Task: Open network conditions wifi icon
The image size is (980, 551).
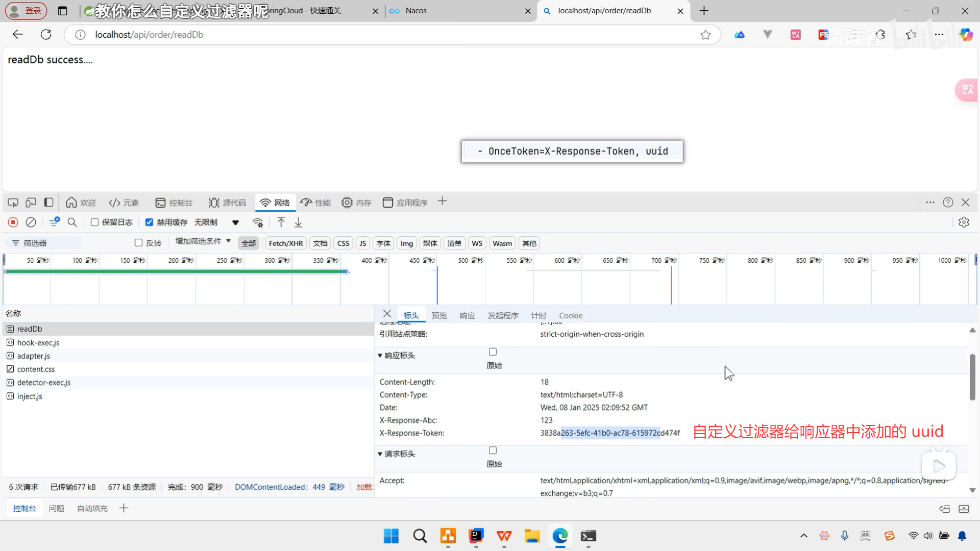Action: (x=258, y=222)
